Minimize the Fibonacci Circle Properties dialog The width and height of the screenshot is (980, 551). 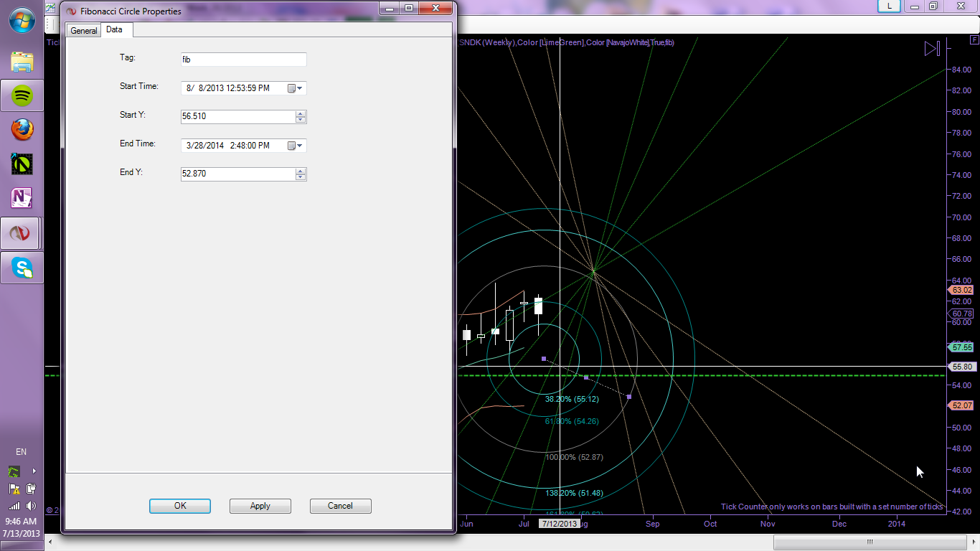390,8
